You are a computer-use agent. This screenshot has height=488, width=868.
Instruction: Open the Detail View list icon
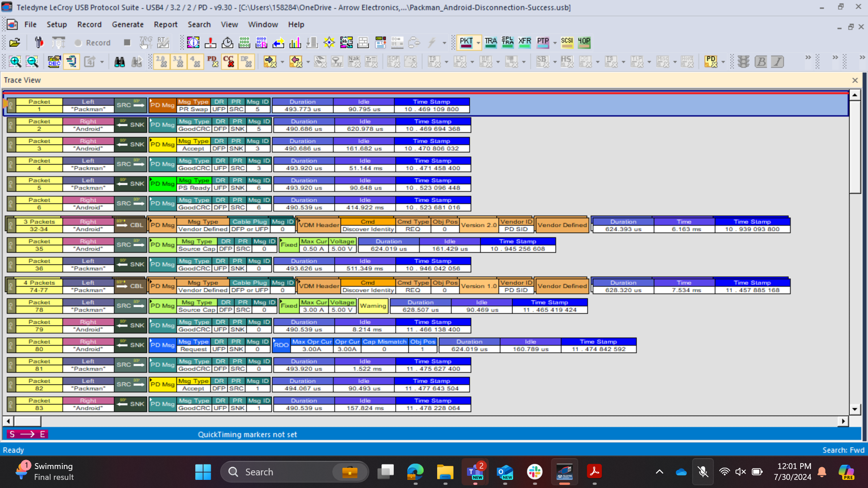click(x=380, y=42)
